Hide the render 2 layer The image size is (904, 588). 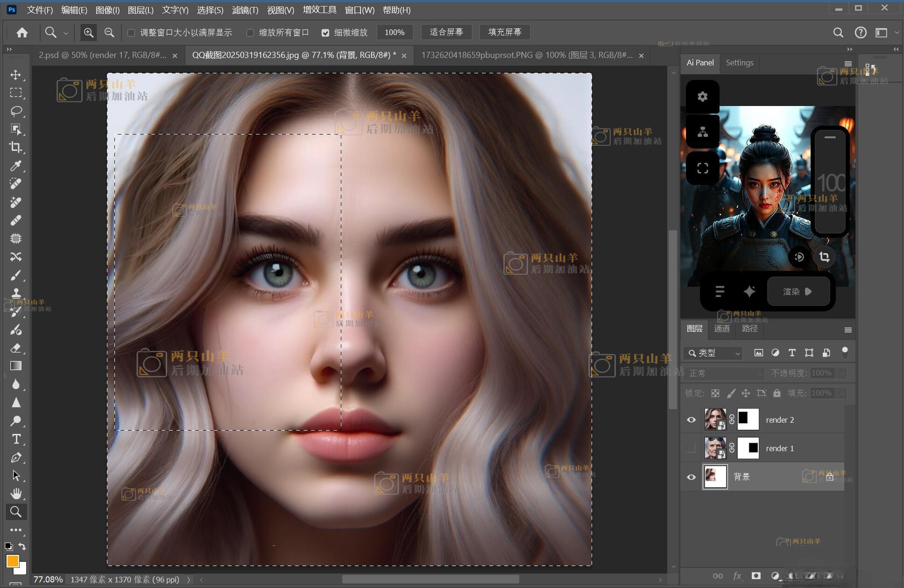691,420
